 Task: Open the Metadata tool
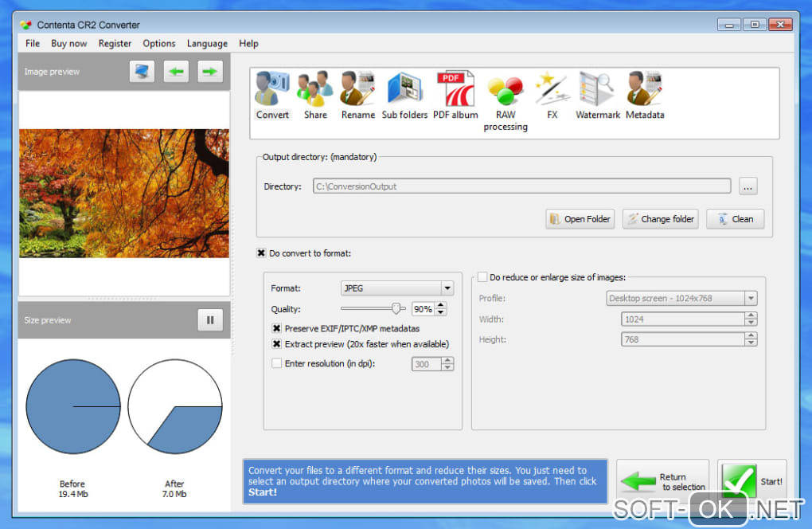point(645,95)
